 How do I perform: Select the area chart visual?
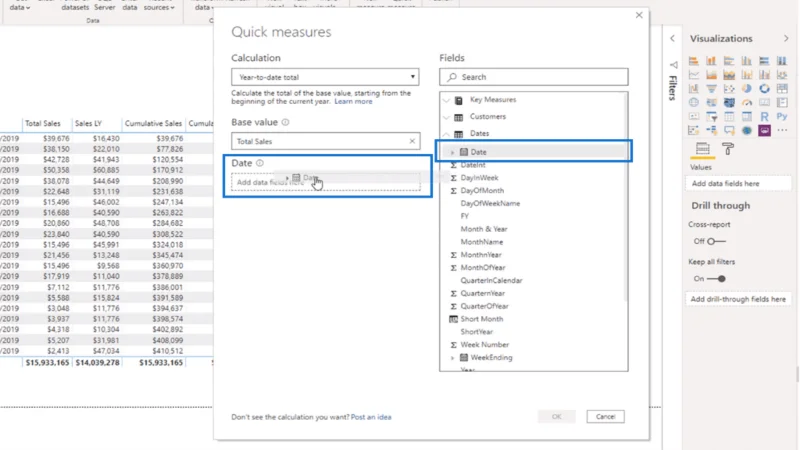[x=711, y=75]
